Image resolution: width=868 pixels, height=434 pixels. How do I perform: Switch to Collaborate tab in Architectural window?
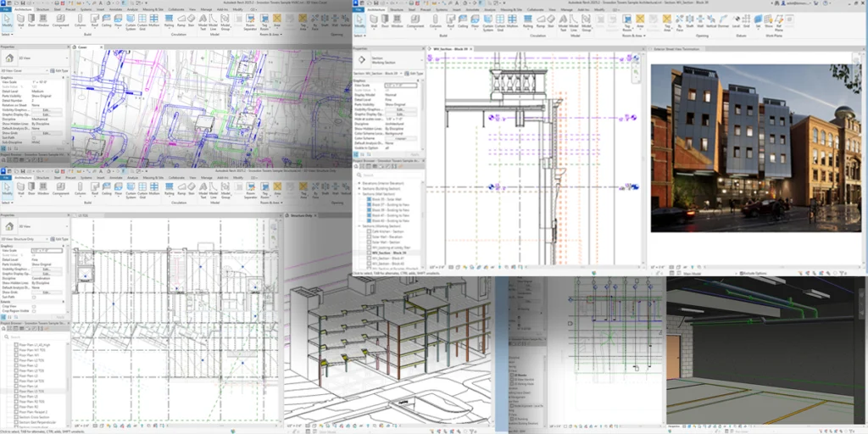536,10
